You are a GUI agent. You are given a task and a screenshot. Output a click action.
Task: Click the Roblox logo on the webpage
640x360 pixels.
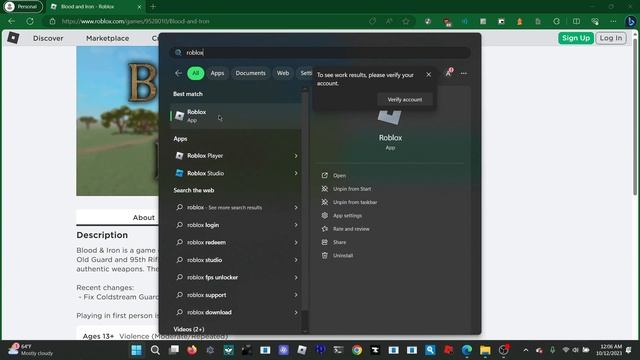pyautogui.click(x=13, y=38)
